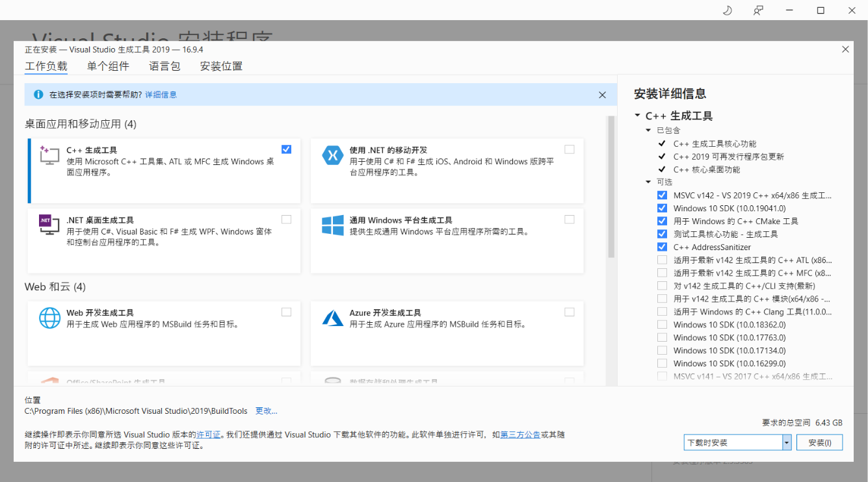This screenshot has height=482, width=868.
Task: Check the .NET 桌面生成工具 checkbox
Action: tap(287, 220)
